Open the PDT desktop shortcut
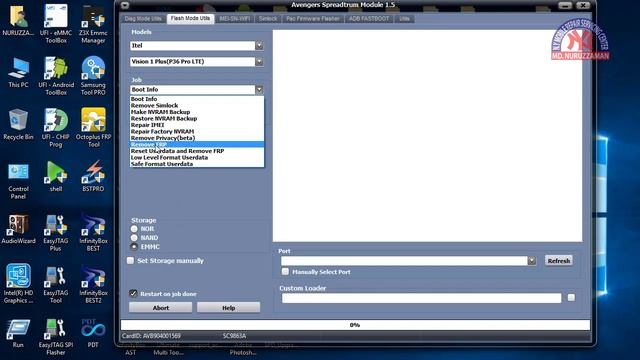 tap(93, 333)
